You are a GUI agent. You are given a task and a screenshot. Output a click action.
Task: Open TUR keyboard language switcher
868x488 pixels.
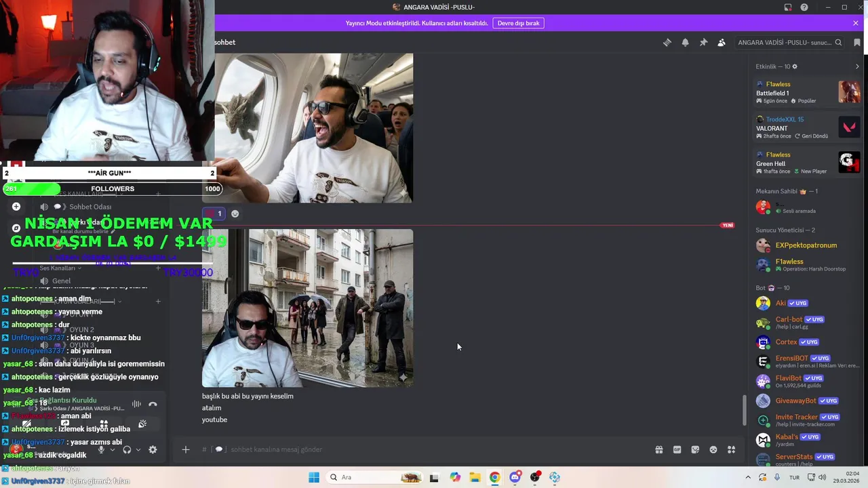(794, 477)
